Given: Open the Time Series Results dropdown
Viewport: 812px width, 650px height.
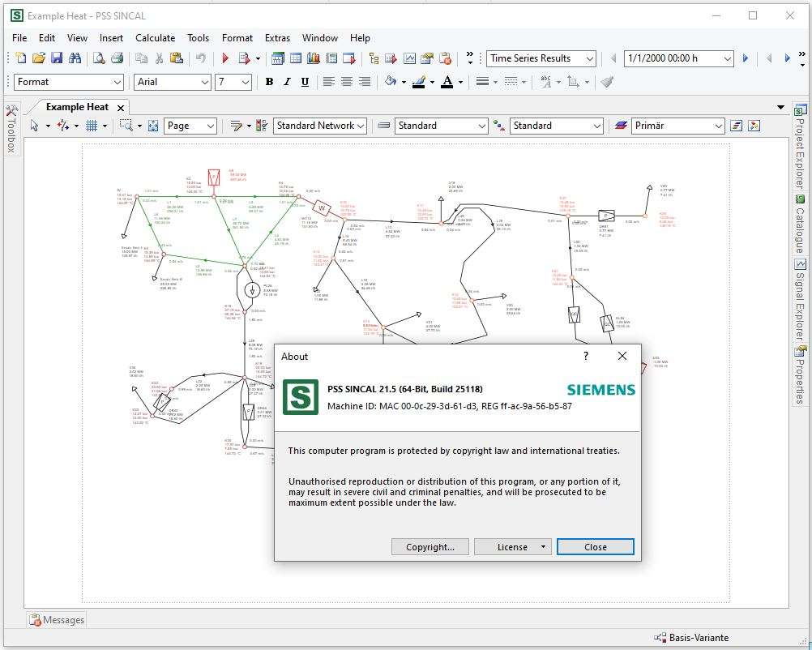Looking at the screenshot, I should 541,58.
